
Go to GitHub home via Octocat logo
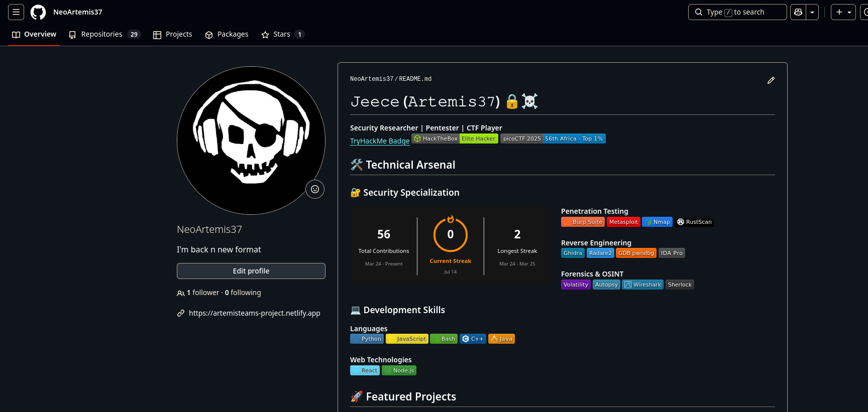[x=38, y=12]
